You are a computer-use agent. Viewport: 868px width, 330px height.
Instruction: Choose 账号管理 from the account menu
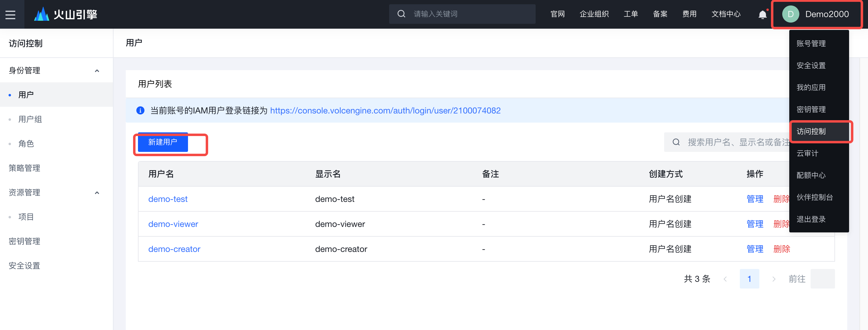(819, 43)
